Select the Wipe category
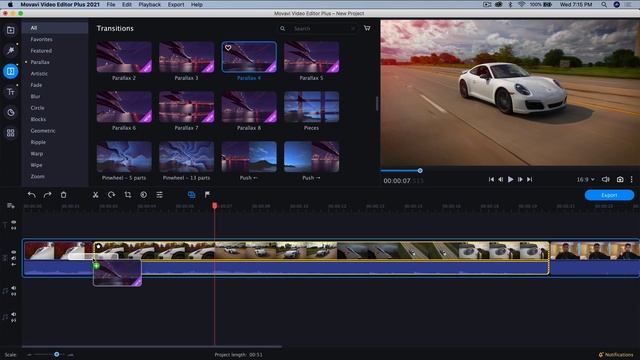Screen dimensions: 640x360 point(36,165)
